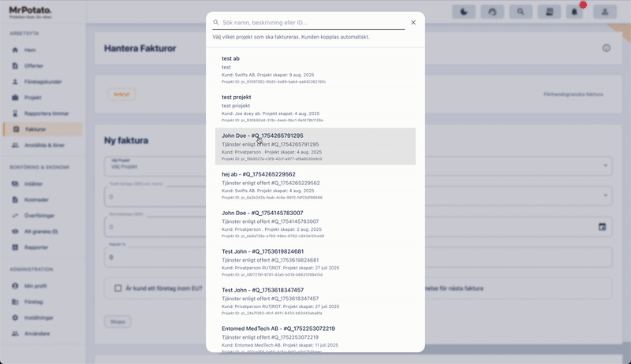The height and width of the screenshot is (364, 631).
Task: Open Anställda & löner in sidebar
Action: [43, 145]
